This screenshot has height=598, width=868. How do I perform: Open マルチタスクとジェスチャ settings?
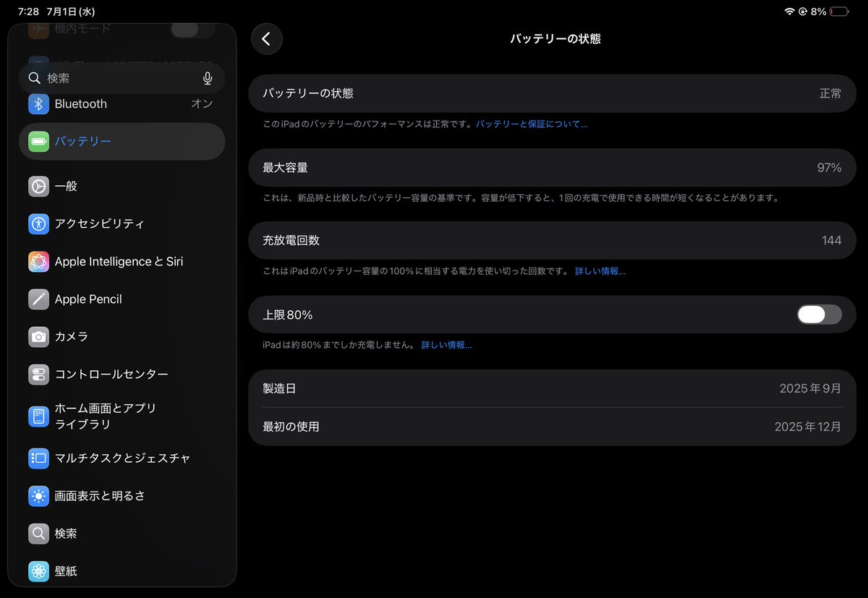tap(122, 458)
